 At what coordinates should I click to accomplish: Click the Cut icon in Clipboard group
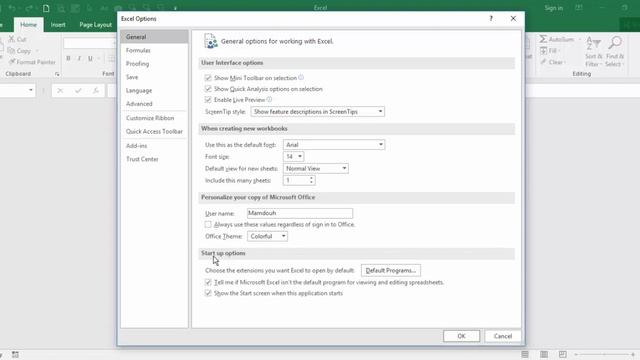(11, 39)
